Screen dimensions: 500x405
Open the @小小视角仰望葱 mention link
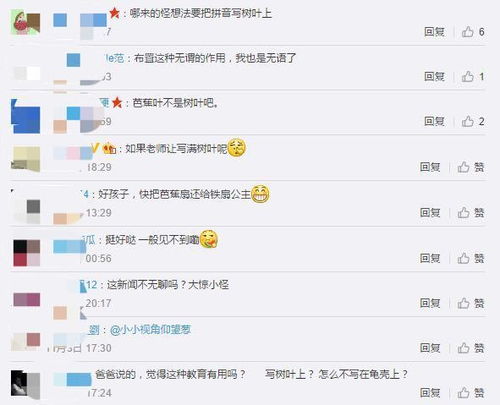point(150,330)
